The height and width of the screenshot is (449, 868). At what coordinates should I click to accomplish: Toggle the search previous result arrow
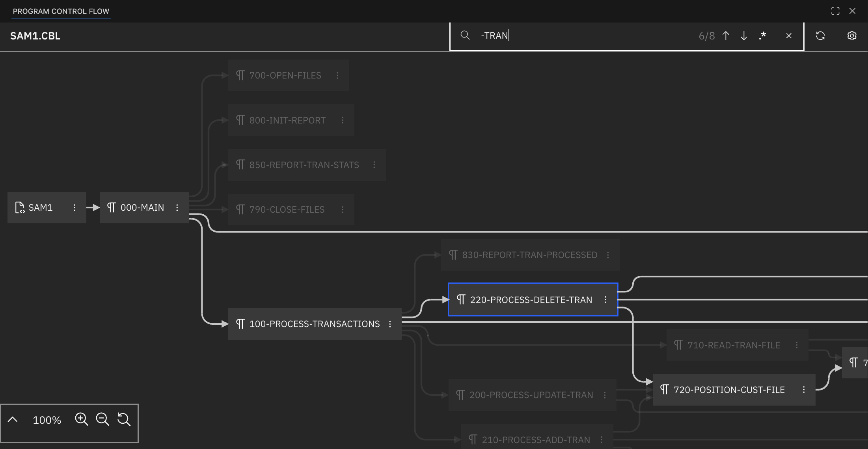(x=726, y=36)
